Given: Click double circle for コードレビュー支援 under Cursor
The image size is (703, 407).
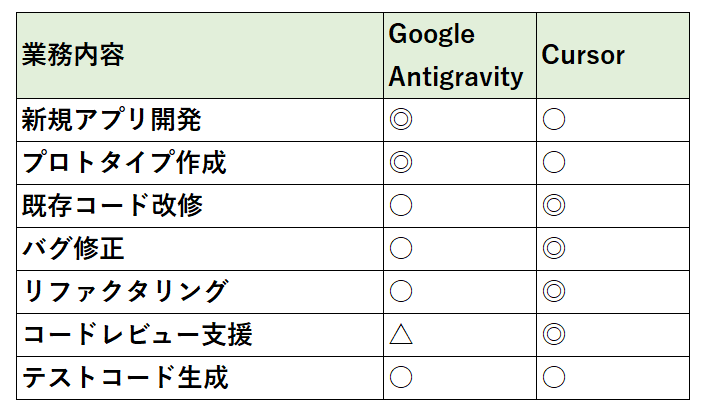Looking at the screenshot, I should [554, 334].
